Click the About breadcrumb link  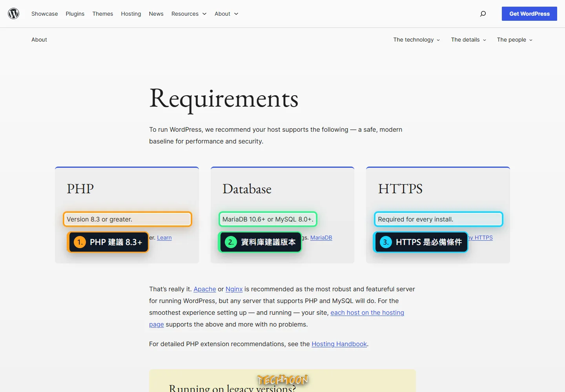pos(39,40)
